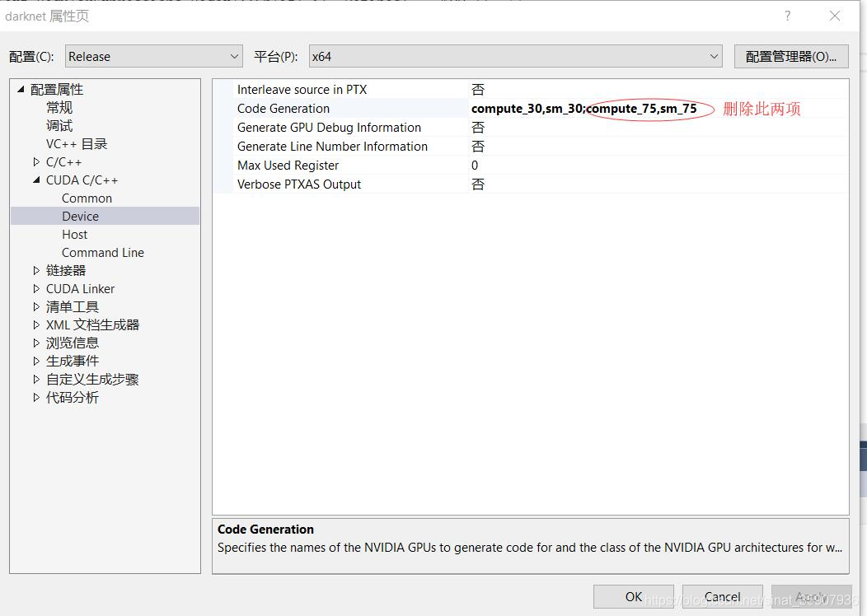Select the Device tree item
This screenshot has width=867, height=616.
(105, 216)
